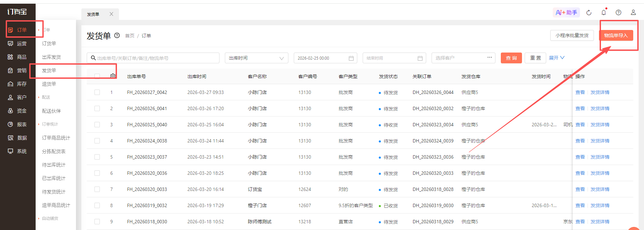Viewport: 644px width, 230px height.
Task: Check the row for FH_20260327_0042
Action: click(x=97, y=92)
